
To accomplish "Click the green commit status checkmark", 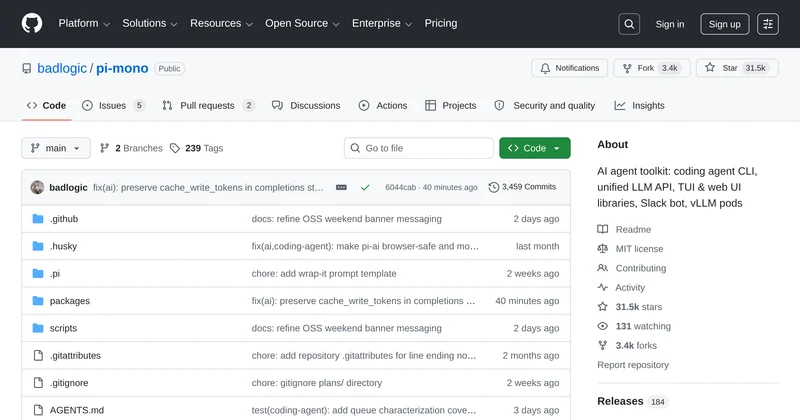I will click(365, 187).
